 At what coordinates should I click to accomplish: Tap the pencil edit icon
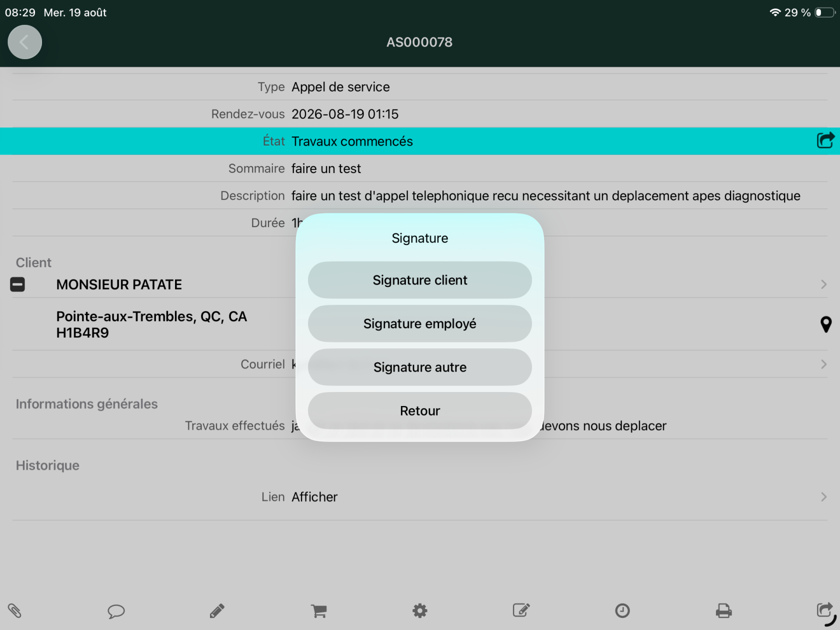pos(217,610)
